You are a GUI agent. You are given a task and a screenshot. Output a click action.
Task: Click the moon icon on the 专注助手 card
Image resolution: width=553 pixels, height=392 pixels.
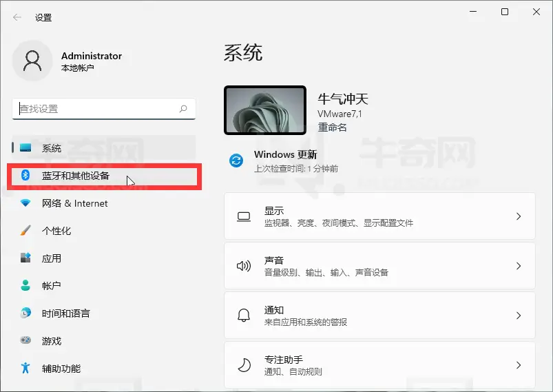coord(244,365)
